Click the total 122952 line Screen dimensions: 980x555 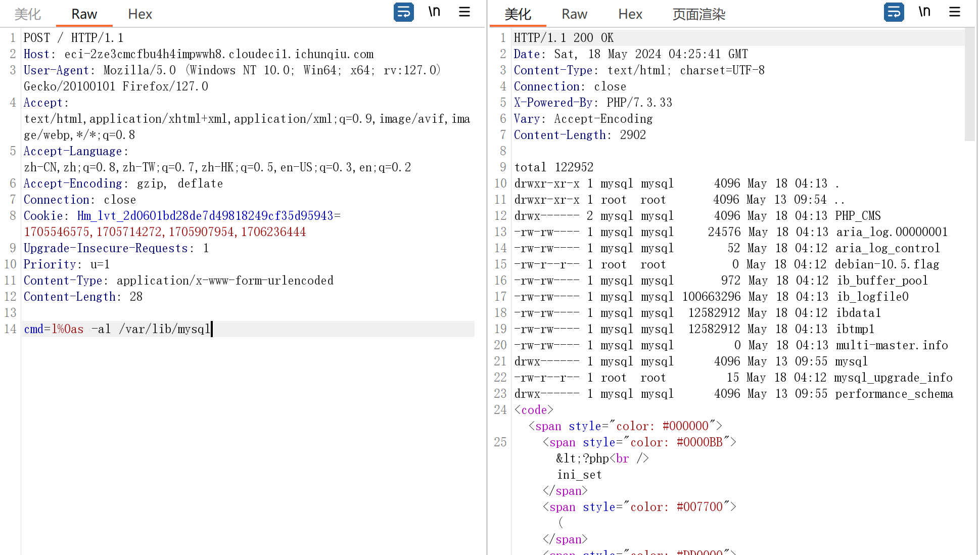[554, 167]
